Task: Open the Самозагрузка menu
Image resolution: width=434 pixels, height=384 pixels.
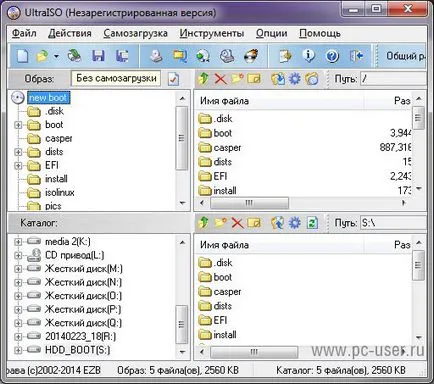Action: (x=135, y=33)
